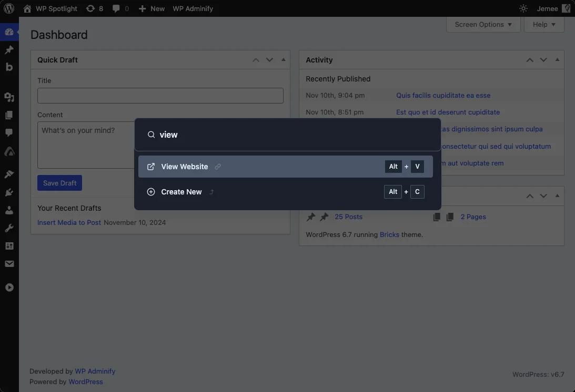
Task: Open the 'Quis facilis cupiditate ea esse' post link
Action: click(443, 95)
